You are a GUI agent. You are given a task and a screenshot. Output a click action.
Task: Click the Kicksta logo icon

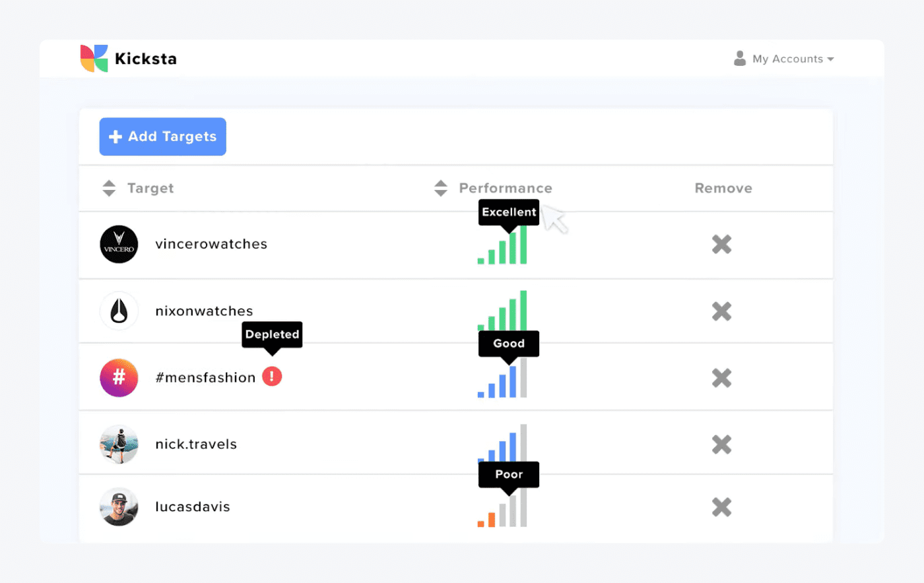[94, 59]
